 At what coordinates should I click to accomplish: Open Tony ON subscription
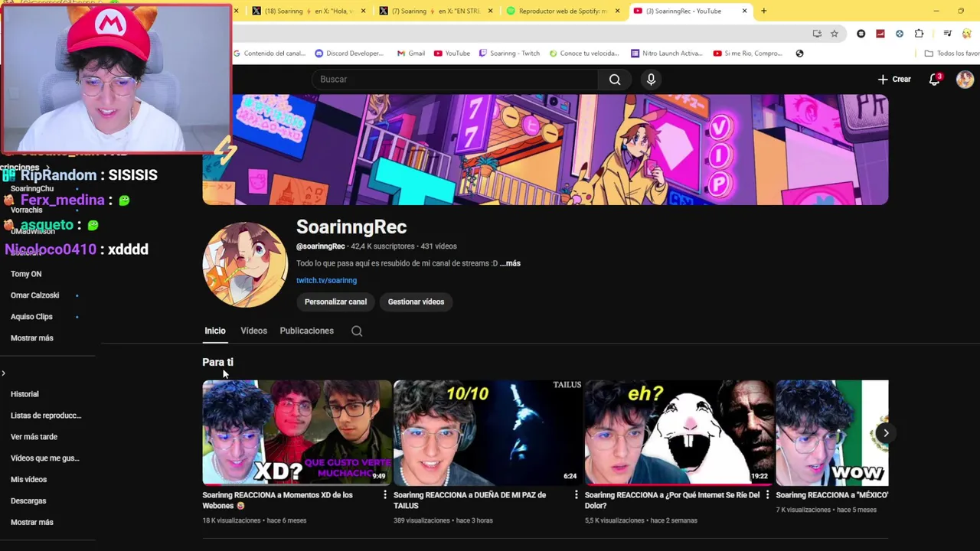(26, 274)
